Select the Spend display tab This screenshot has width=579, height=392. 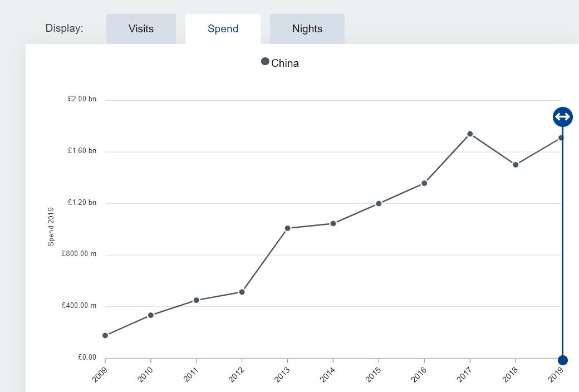pyautogui.click(x=223, y=29)
